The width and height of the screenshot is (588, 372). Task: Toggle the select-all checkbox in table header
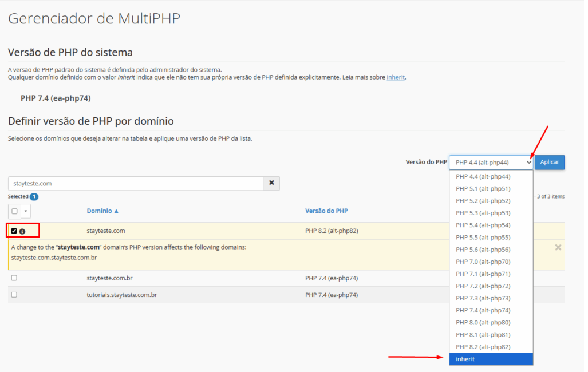[x=15, y=211]
